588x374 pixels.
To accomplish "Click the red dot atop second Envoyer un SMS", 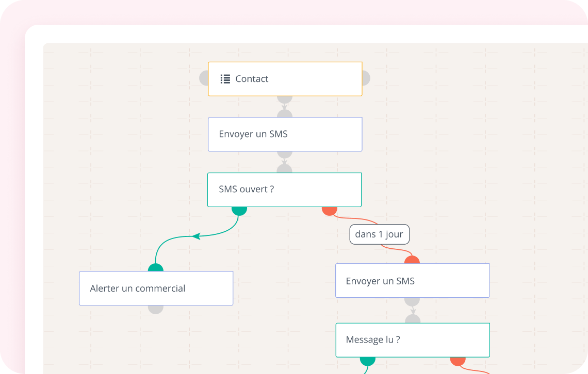I will pyautogui.click(x=412, y=260).
